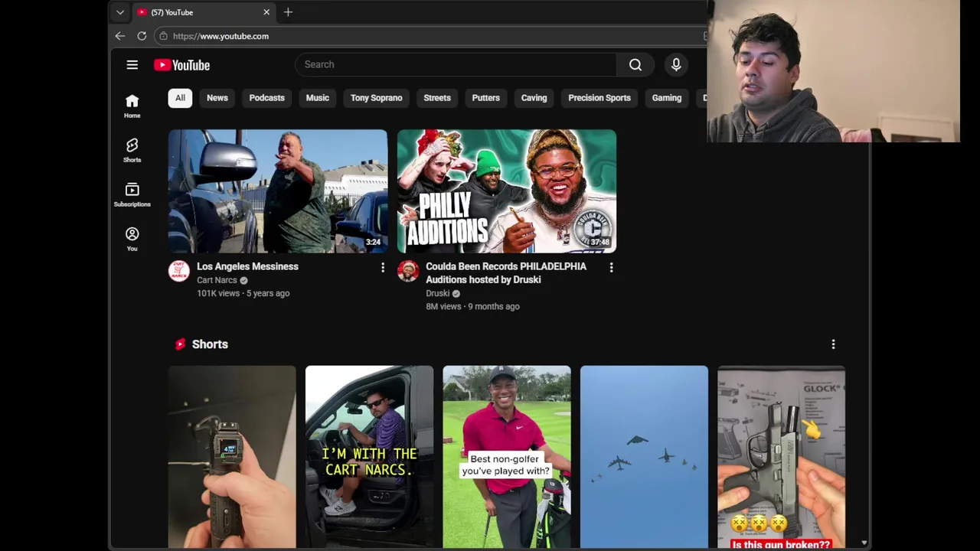Select the Precision Sports filter chip
The height and width of the screenshot is (551, 980).
pyautogui.click(x=599, y=98)
